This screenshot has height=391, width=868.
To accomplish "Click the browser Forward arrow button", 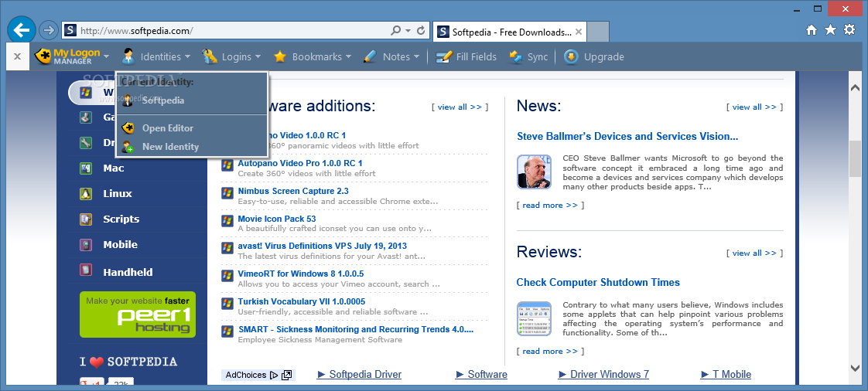I will (x=50, y=30).
